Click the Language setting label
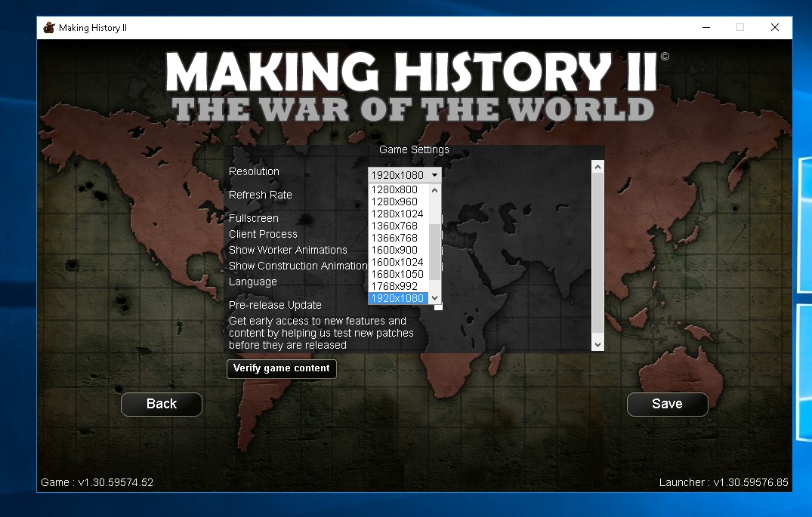The image size is (812, 517). [253, 282]
